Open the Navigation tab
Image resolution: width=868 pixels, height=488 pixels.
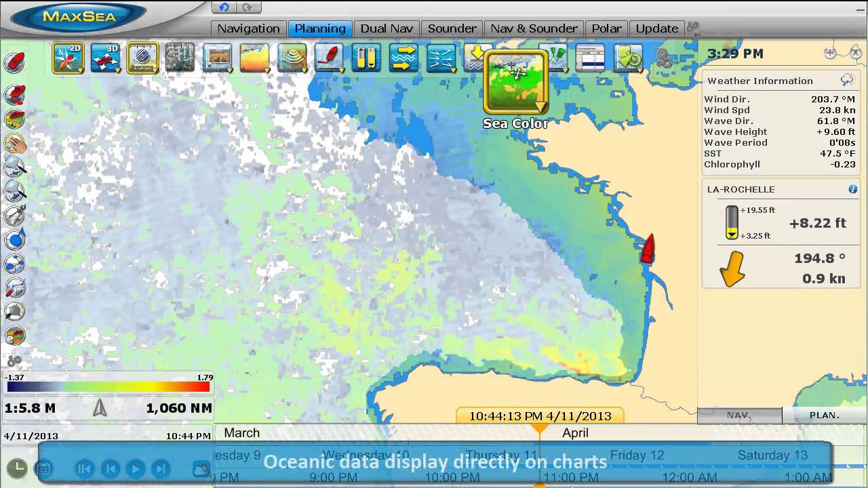pos(248,28)
